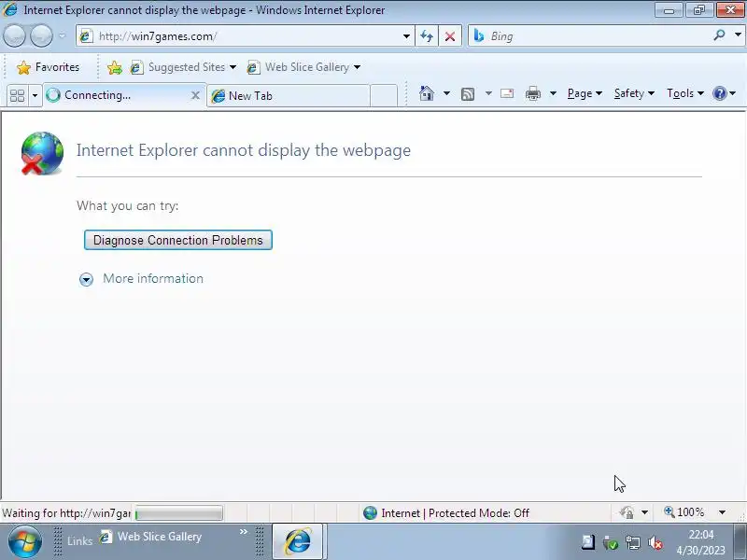The width and height of the screenshot is (747, 560).
Task: Expand the address bar autocomplete dropdown
Action: pyautogui.click(x=406, y=36)
